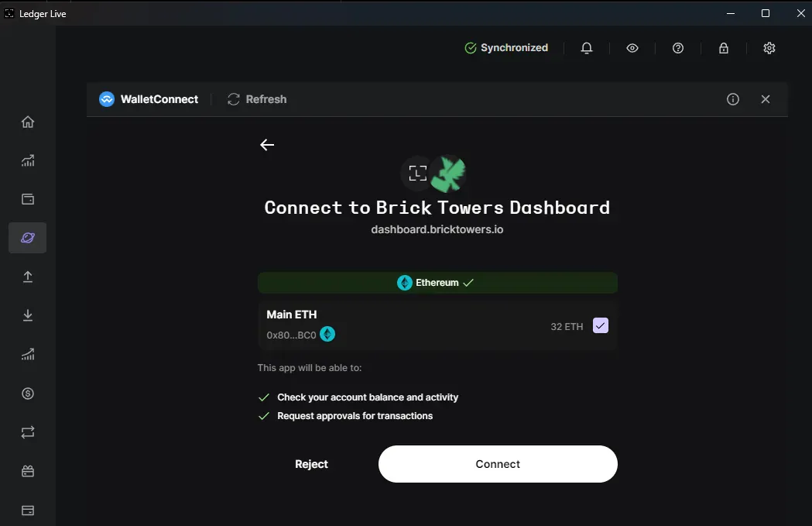The image size is (812, 526).
Task: Open the Earn growth-chart sidebar icon
Action: 28,355
